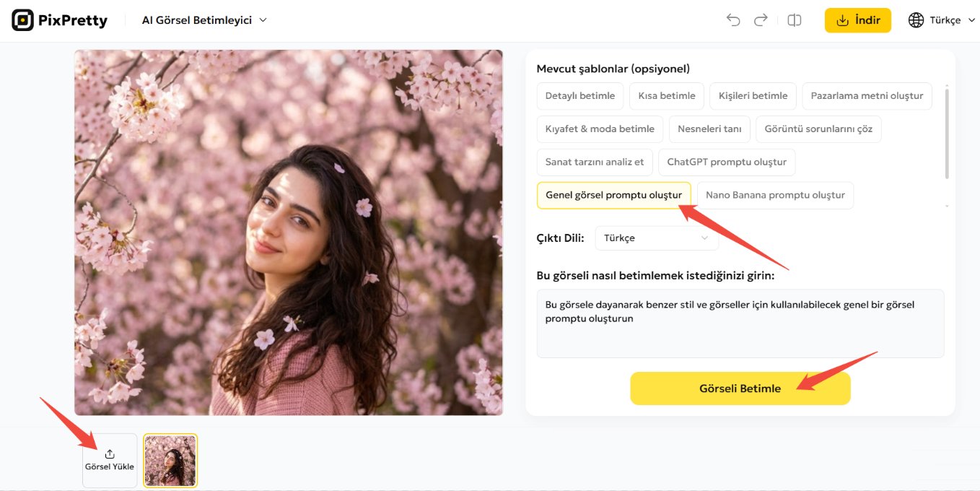
Task: Undo the last action
Action: pyautogui.click(x=733, y=19)
